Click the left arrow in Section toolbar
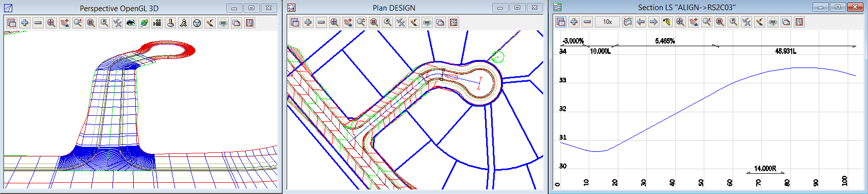 coord(641,22)
